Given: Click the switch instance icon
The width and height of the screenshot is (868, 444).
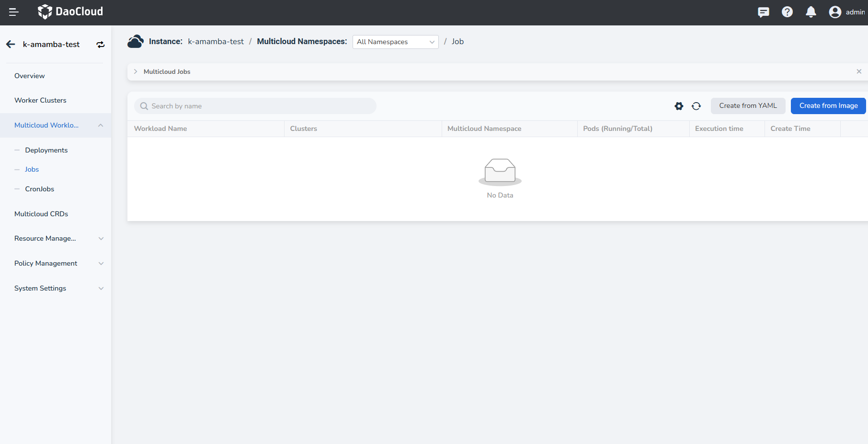Looking at the screenshot, I should click(101, 45).
